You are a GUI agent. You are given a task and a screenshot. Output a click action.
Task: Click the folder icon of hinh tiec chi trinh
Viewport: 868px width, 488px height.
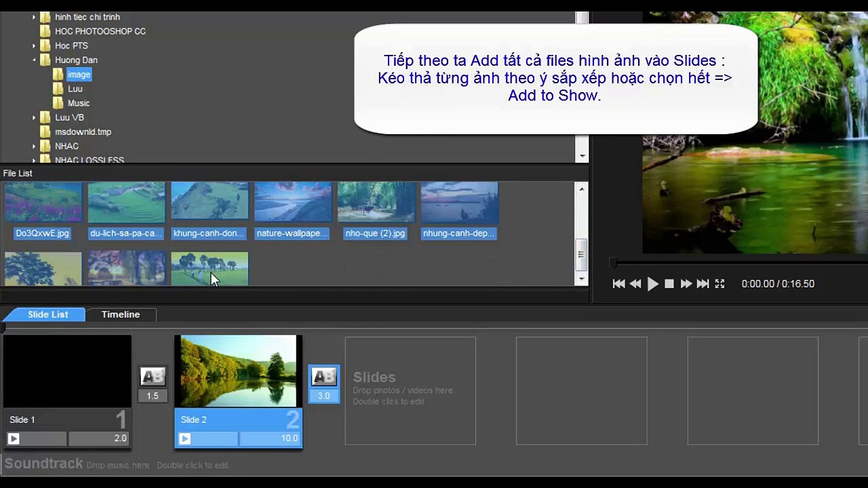[45, 17]
